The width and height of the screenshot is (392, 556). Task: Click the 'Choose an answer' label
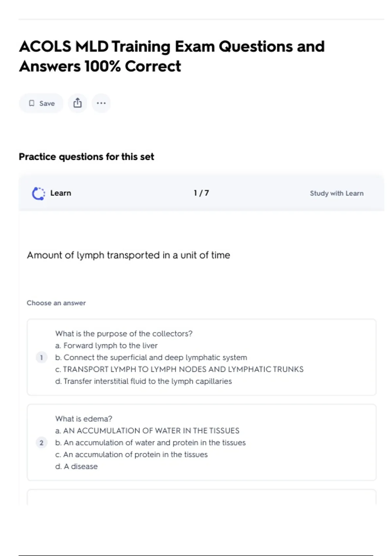coord(56,303)
